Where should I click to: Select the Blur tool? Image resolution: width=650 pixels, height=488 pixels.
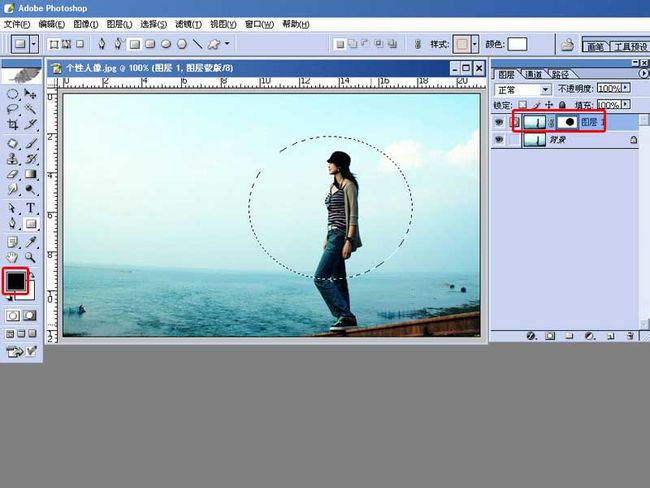click(x=12, y=189)
